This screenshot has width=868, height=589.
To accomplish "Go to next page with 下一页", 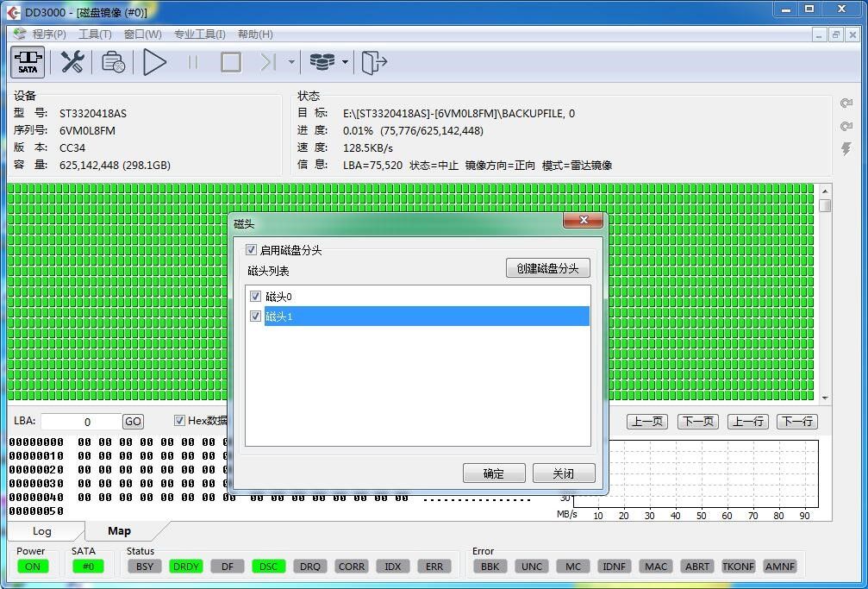I will pyautogui.click(x=698, y=422).
